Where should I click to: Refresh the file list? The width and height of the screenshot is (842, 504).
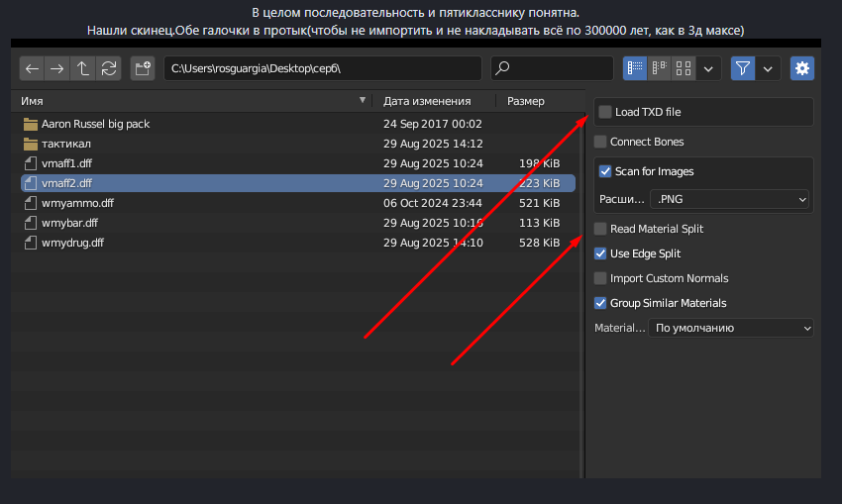coord(108,68)
